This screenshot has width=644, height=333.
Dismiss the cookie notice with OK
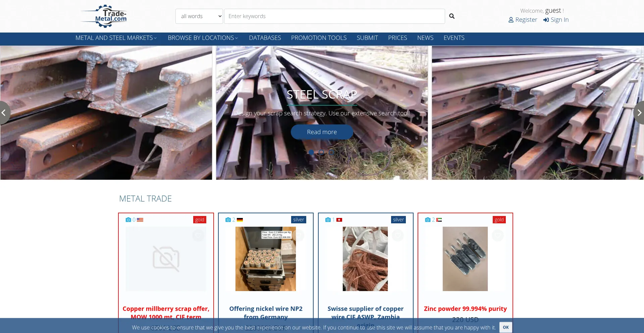pos(505,327)
